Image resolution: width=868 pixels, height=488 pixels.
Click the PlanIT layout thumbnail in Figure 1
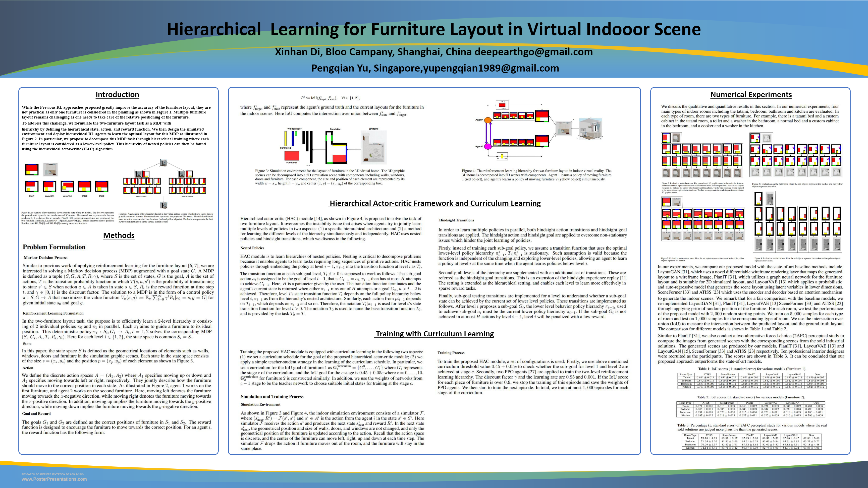coord(32,186)
